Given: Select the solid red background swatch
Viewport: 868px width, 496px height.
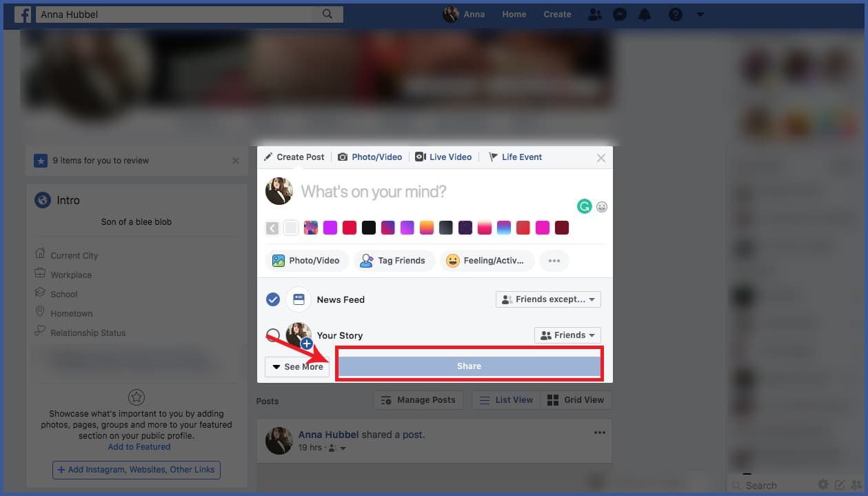Looking at the screenshot, I should pos(350,228).
